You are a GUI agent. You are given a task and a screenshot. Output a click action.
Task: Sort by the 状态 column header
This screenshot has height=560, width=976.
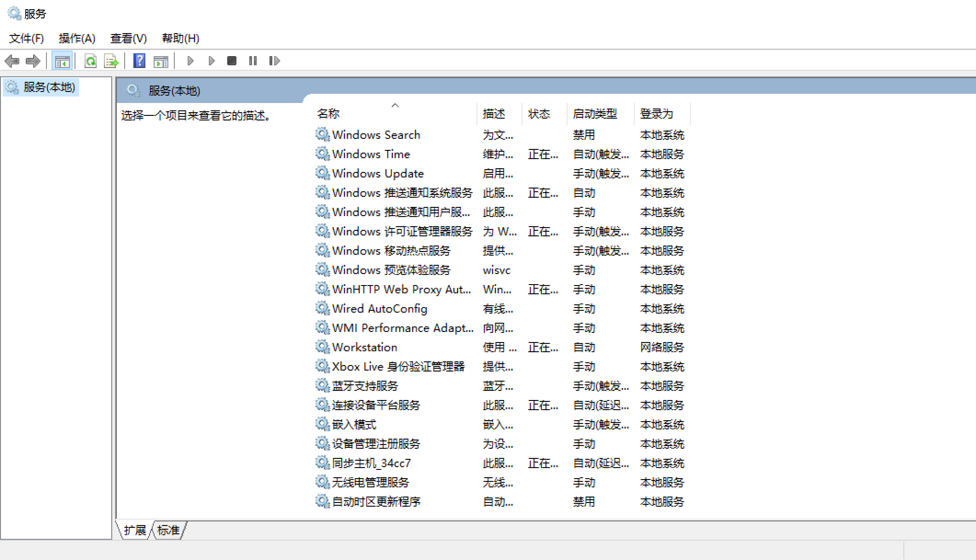(x=539, y=114)
